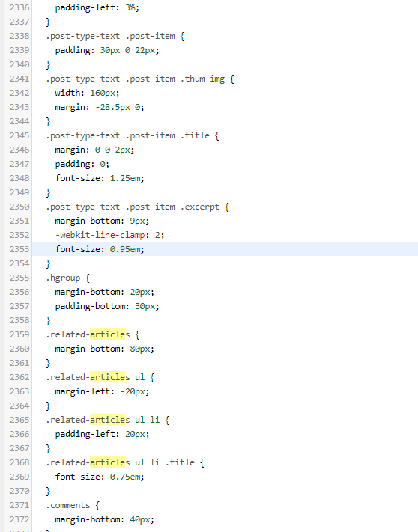Screen dimensions: 418x532
Task: Click line number 2349 in the gutter
Action: pyautogui.click(x=19, y=192)
